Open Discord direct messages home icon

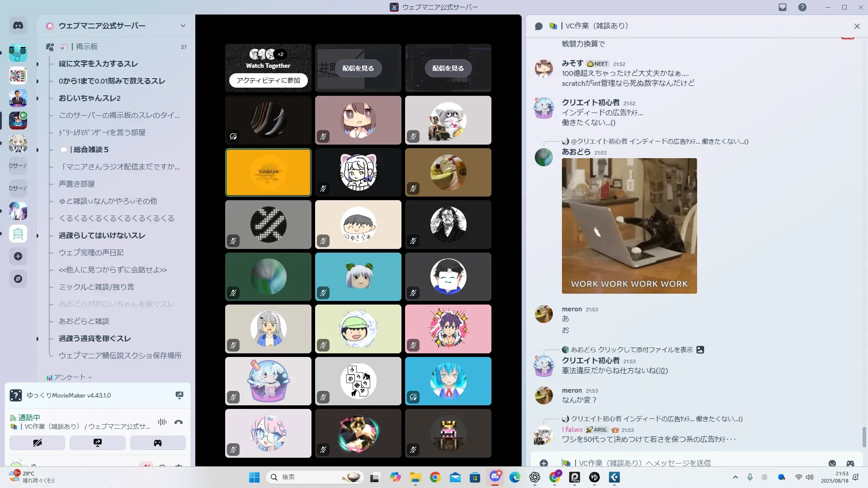(18, 26)
